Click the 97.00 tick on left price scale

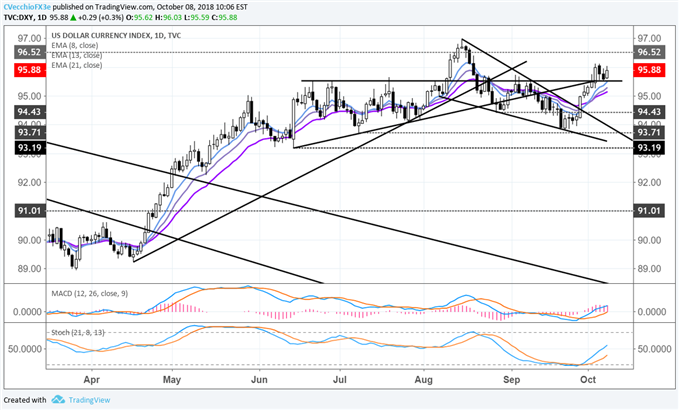tap(29, 38)
